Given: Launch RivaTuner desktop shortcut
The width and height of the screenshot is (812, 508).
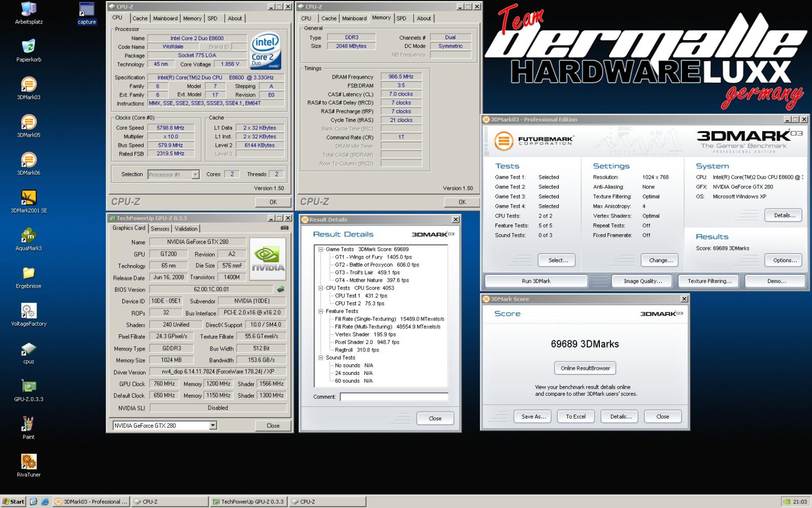Looking at the screenshot, I should (x=29, y=466).
